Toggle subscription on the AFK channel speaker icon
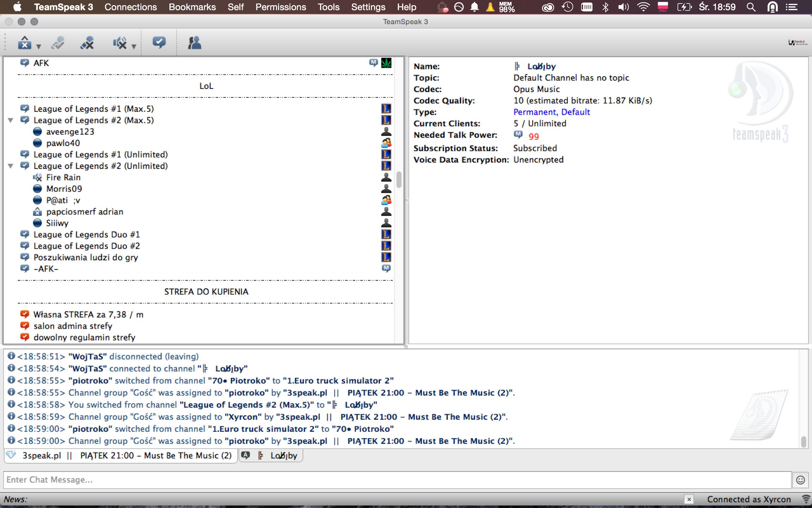 click(x=25, y=63)
